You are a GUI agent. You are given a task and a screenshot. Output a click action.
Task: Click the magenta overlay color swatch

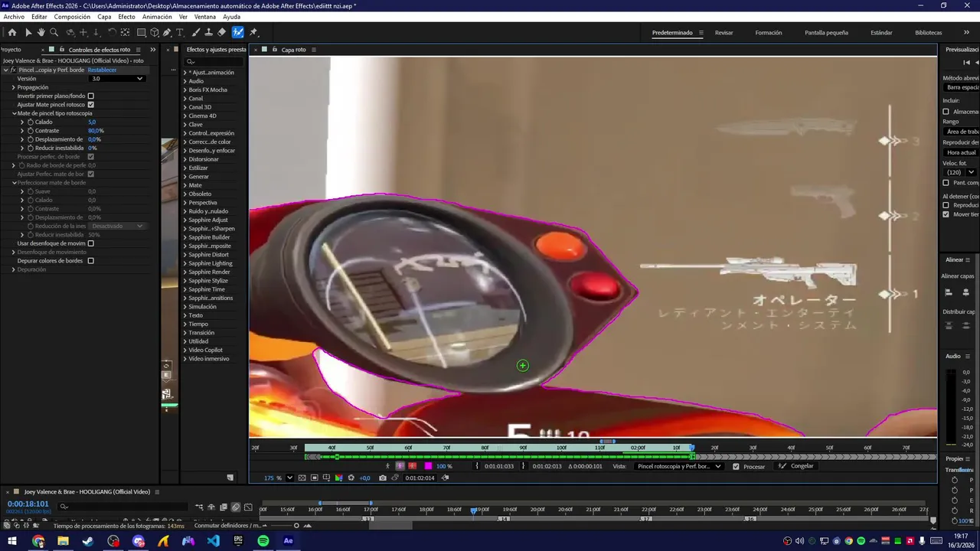tap(428, 466)
